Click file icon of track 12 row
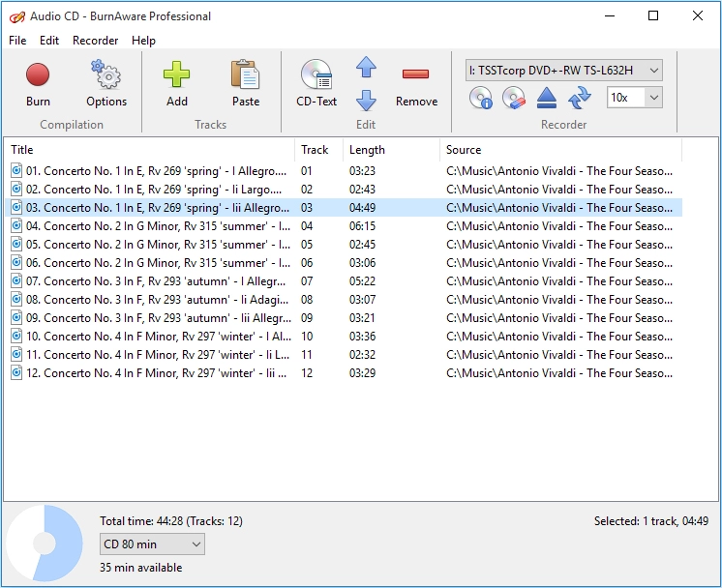Image resolution: width=722 pixels, height=588 pixels. coord(16,373)
